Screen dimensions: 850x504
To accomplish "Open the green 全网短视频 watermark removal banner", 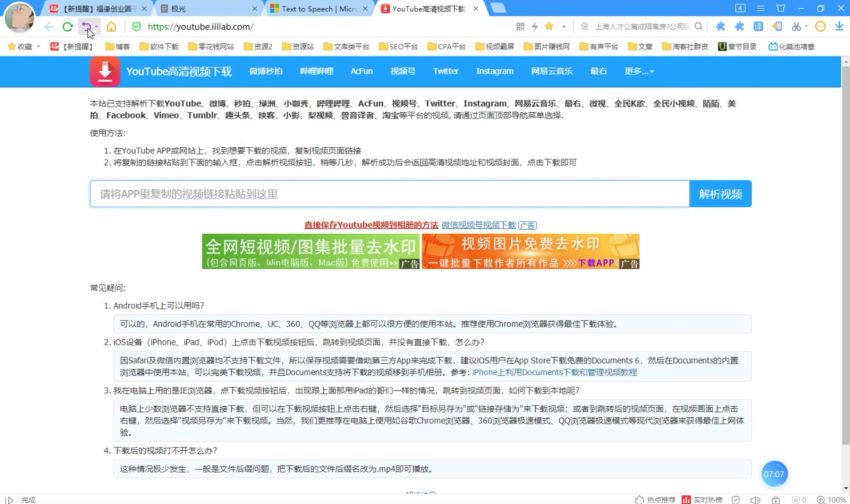I will (x=311, y=251).
